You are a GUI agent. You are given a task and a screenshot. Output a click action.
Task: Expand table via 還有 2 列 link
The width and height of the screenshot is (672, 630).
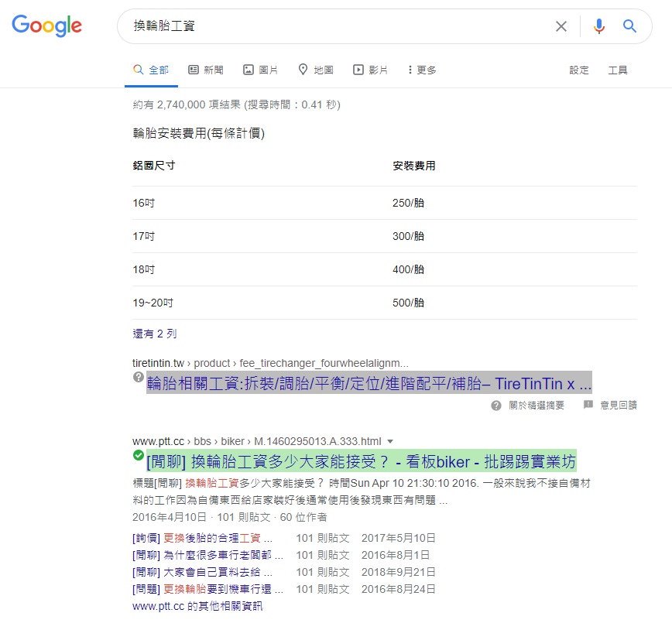coord(154,334)
